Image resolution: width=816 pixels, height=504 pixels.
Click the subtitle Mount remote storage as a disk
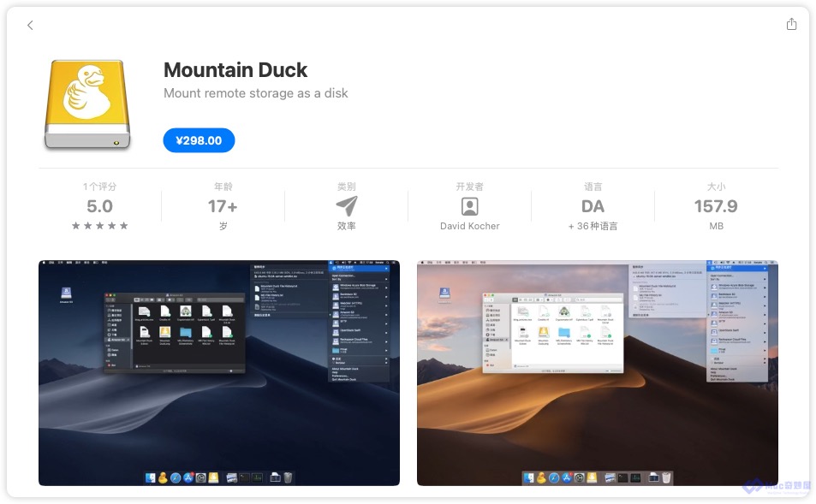coord(255,93)
